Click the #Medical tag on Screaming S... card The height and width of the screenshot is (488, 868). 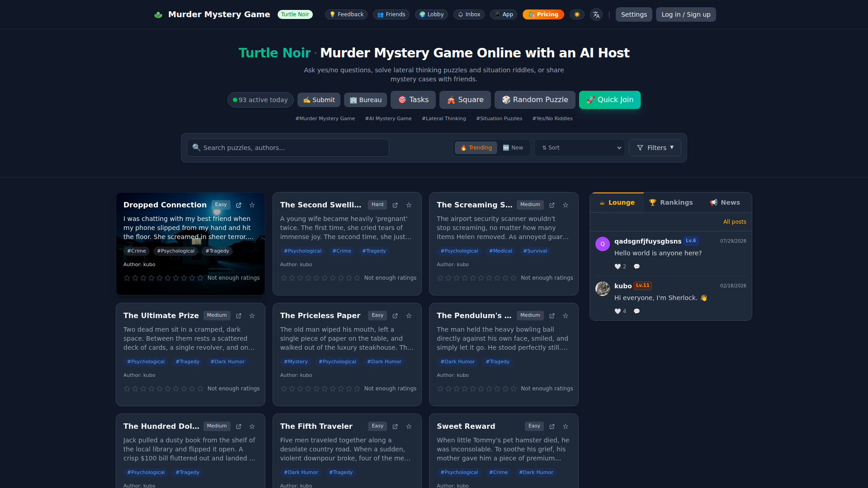[500, 251]
